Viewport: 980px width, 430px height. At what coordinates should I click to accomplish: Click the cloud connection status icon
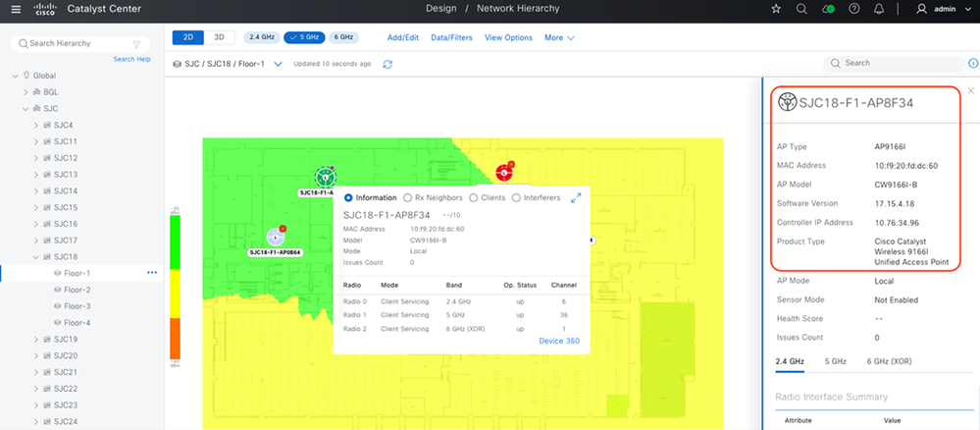click(x=828, y=9)
